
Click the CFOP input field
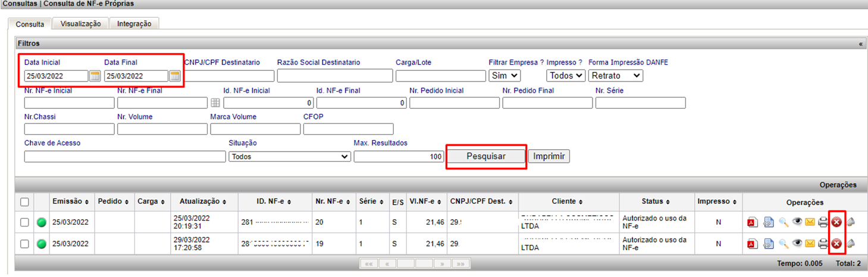(349, 129)
